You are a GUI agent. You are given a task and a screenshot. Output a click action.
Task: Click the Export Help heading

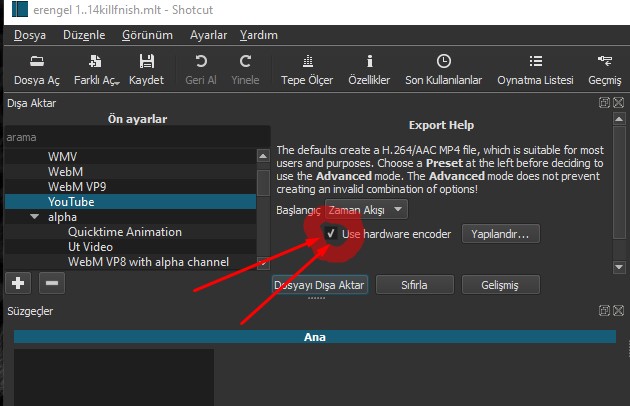(x=441, y=125)
